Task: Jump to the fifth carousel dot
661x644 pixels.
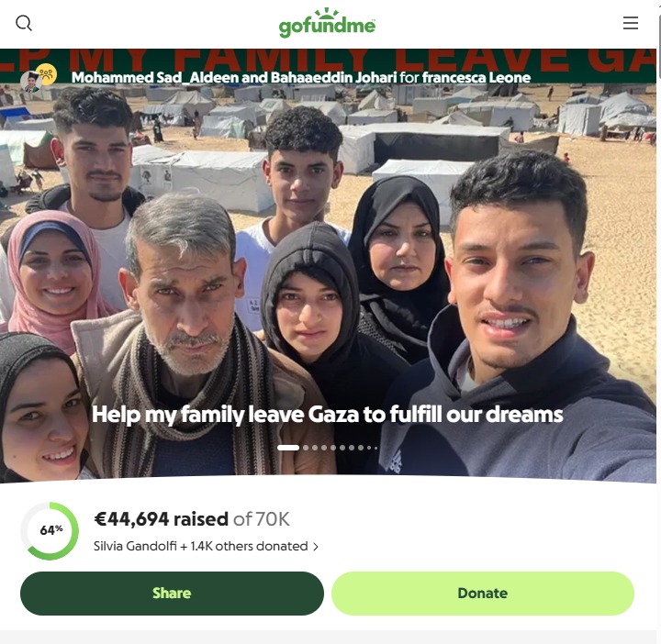Action: tap(333, 448)
